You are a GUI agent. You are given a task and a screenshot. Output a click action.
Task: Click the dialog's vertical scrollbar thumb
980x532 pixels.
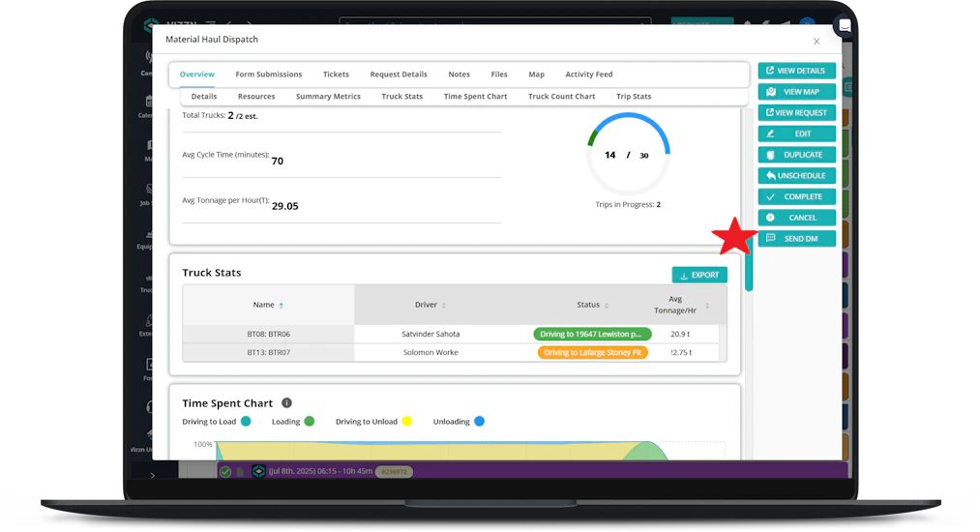click(x=749, y=266)
